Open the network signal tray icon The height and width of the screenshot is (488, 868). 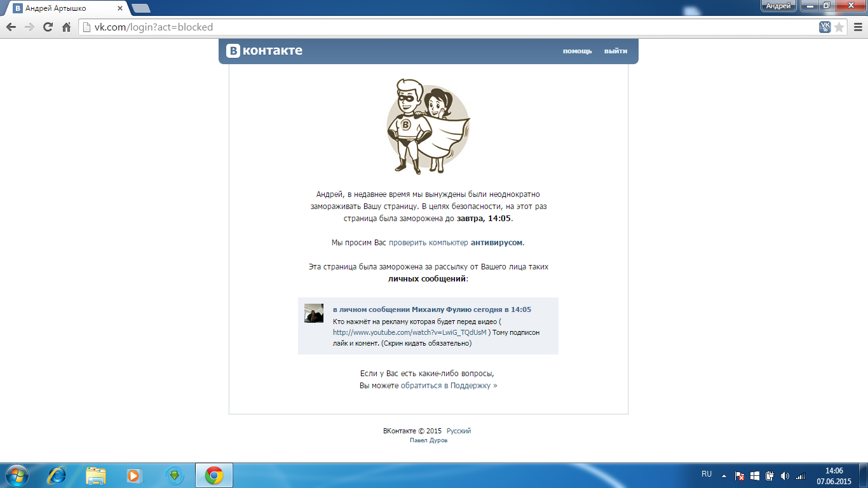tap(800, 475)
